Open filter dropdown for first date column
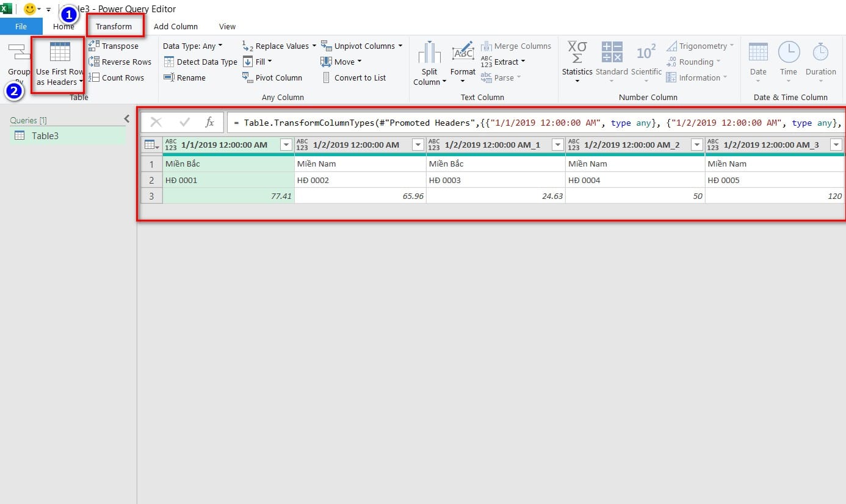 285,145
